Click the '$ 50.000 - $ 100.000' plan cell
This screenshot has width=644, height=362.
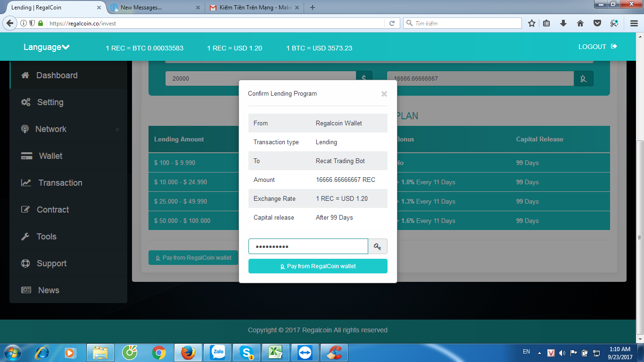[x=182, y=221]
